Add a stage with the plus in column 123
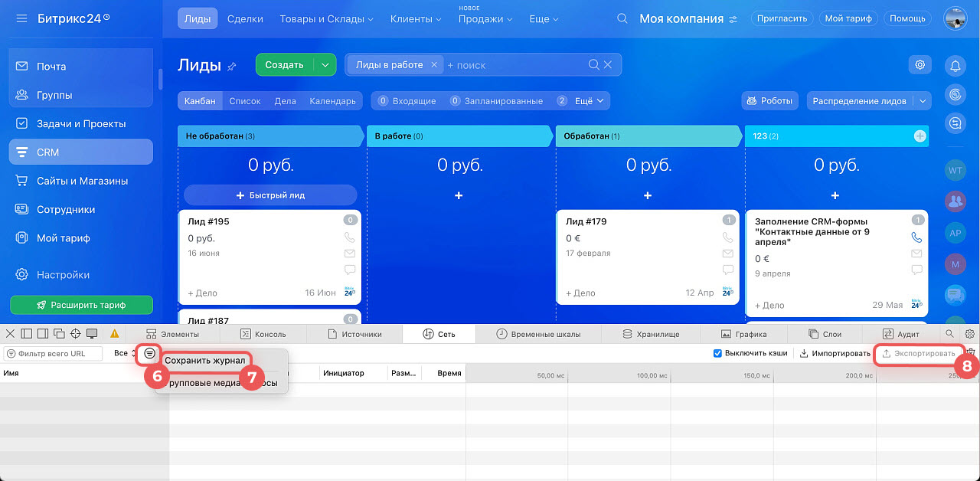980x481 pixels. (920, 136)
